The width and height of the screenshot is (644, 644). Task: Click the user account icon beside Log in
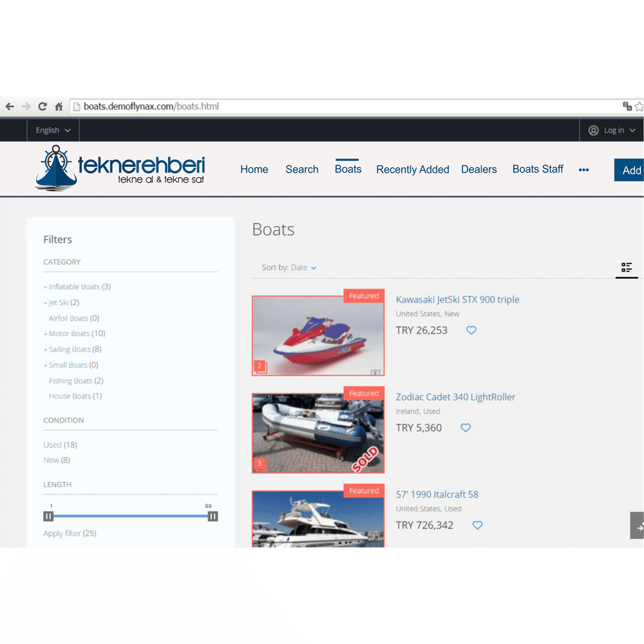[593, 130]
